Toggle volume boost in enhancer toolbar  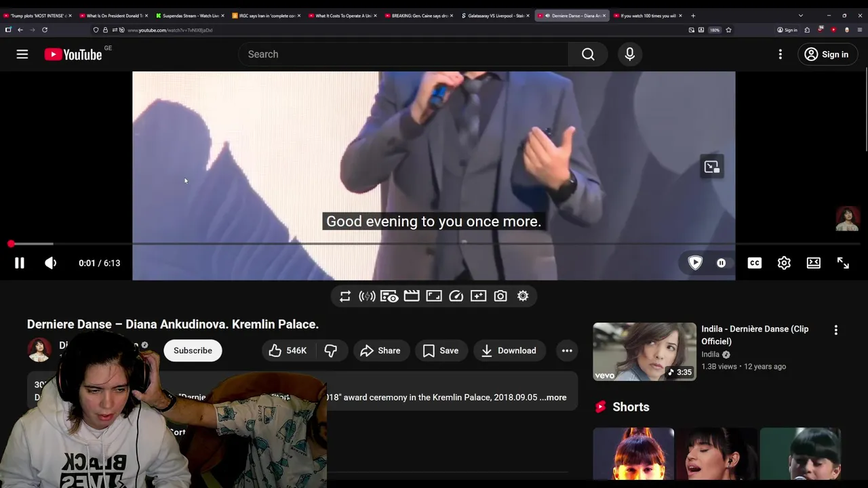(367, 296)
